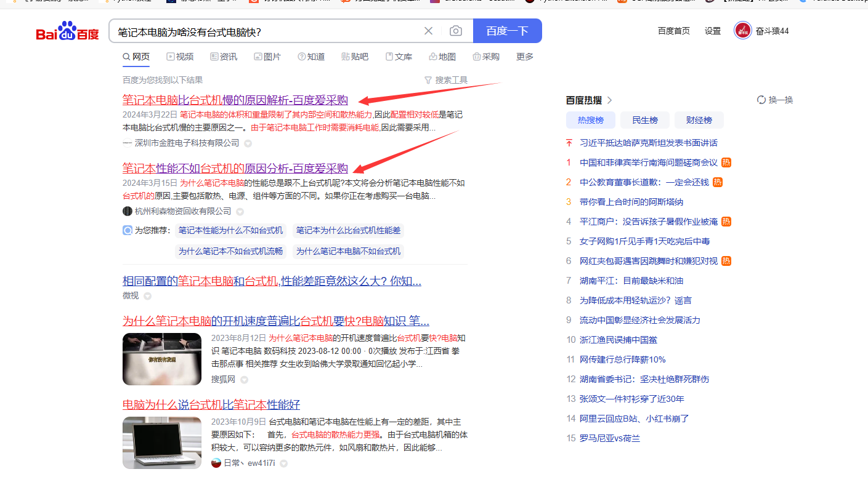Open hot item 阿里云回应B站、小红书崩了
This screenshot has height=477, width=868.
click(635, 419)
